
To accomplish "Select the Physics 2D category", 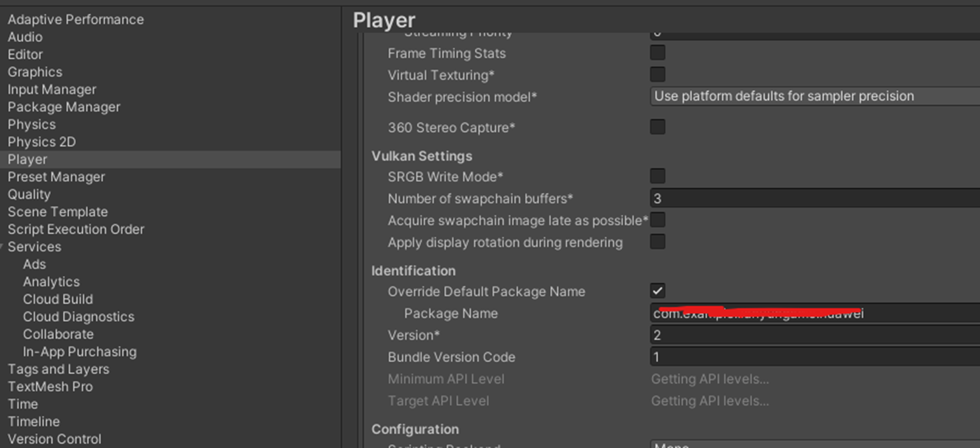I will [41, 141].
